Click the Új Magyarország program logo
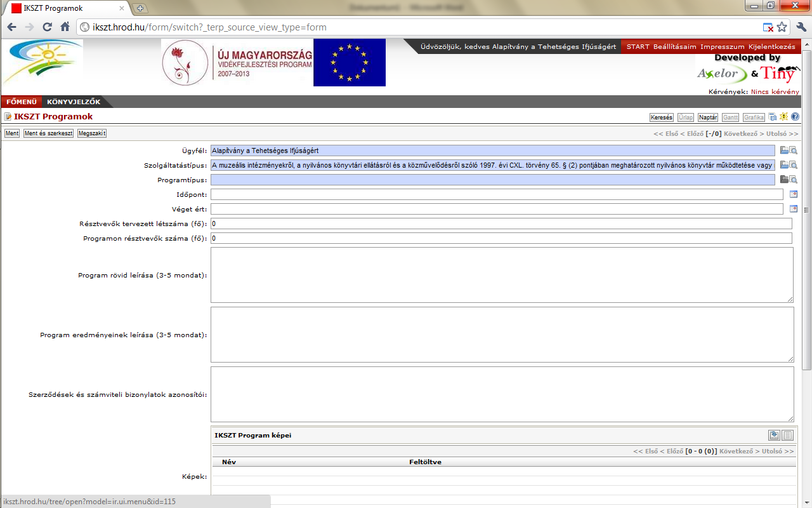This screenshot has height=508, width=812. pos(237,63)
